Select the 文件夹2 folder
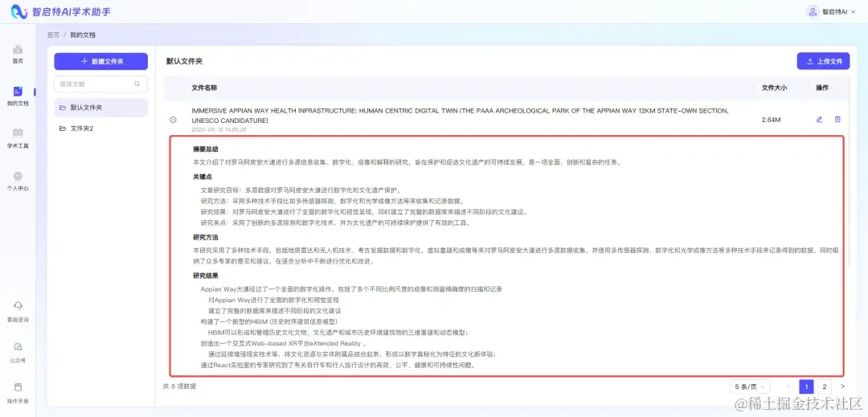The width and height of the screenshot is (868, 417). (x=100, y=129)
